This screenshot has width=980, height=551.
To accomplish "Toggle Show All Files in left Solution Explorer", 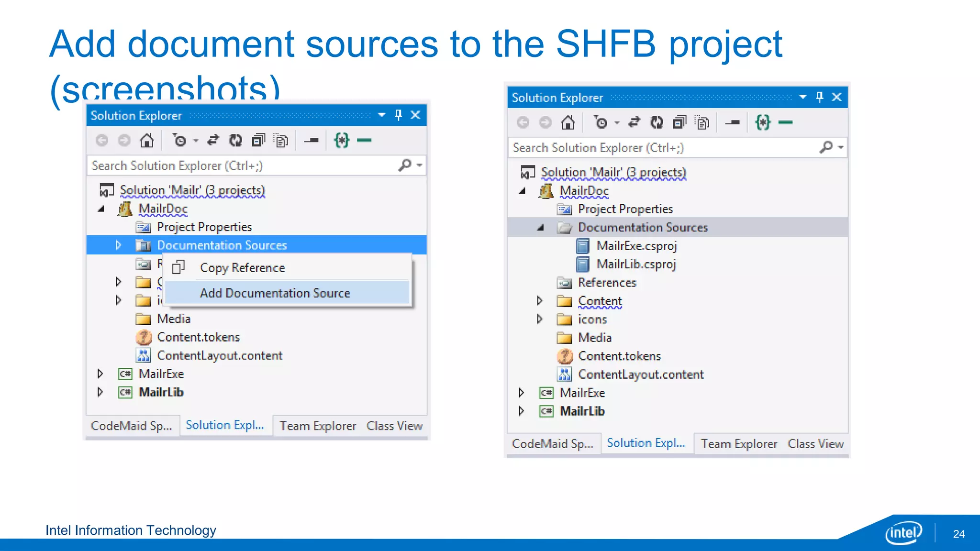I will [281, 140].
